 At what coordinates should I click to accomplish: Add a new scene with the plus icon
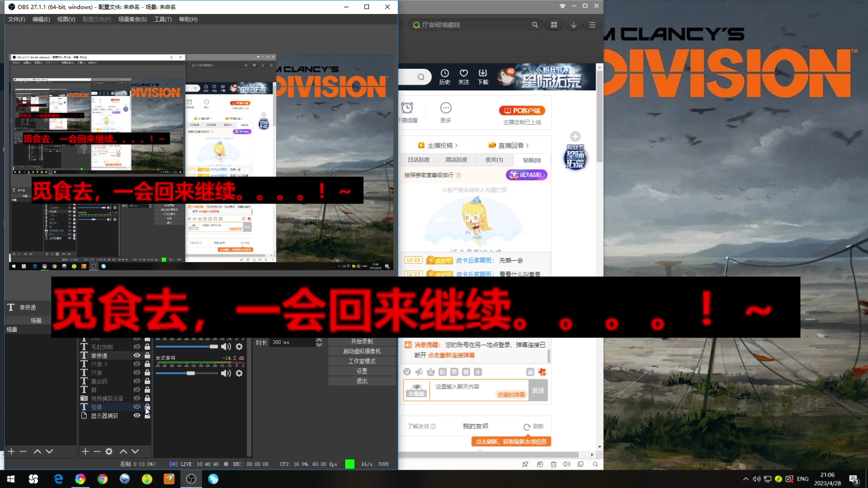[11, 451]
